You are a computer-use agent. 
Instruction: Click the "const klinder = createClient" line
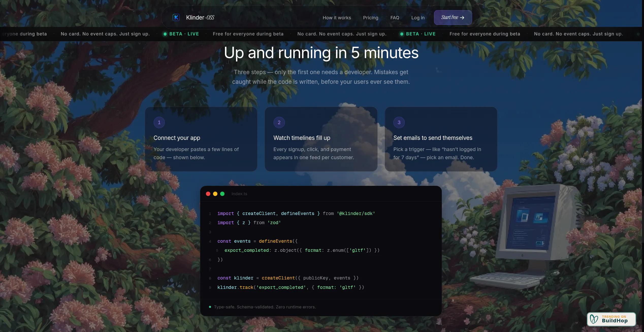(x=288, y=278)
